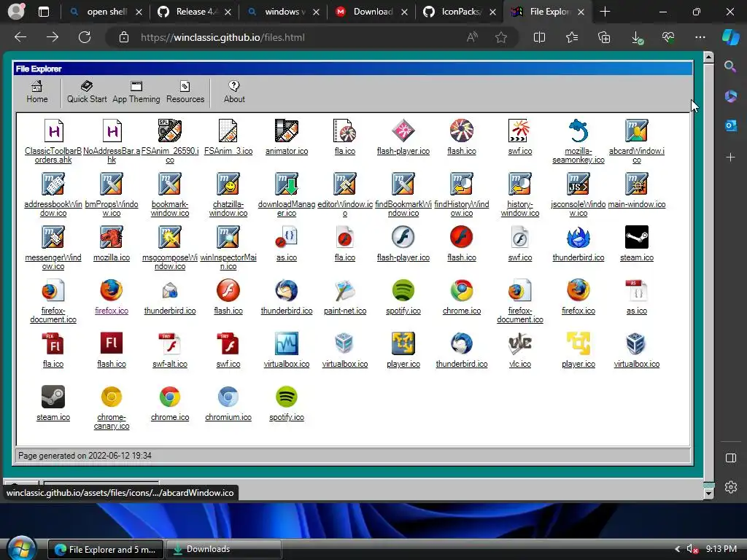Open the Downloads taskbar window
747x560 pixels.
pos(223,549)
